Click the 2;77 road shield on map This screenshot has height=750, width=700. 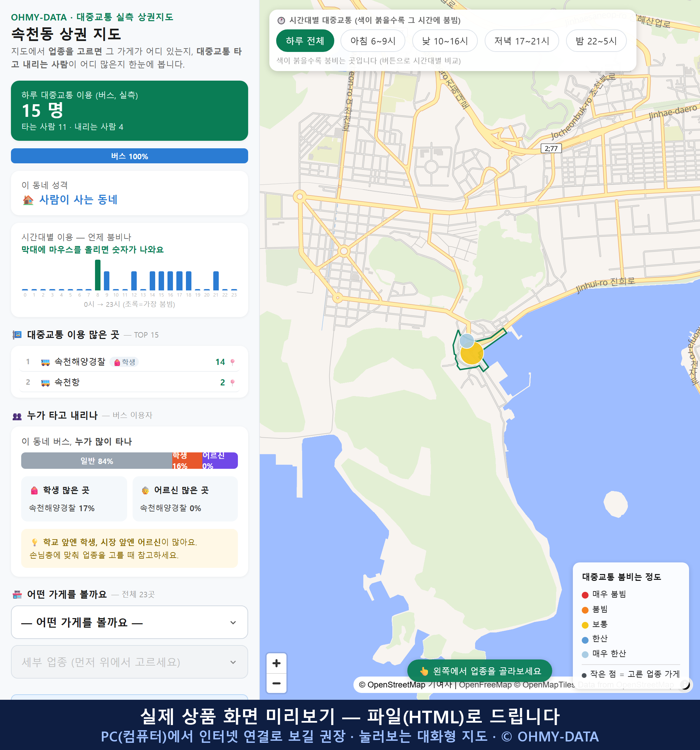pos(551,148)
